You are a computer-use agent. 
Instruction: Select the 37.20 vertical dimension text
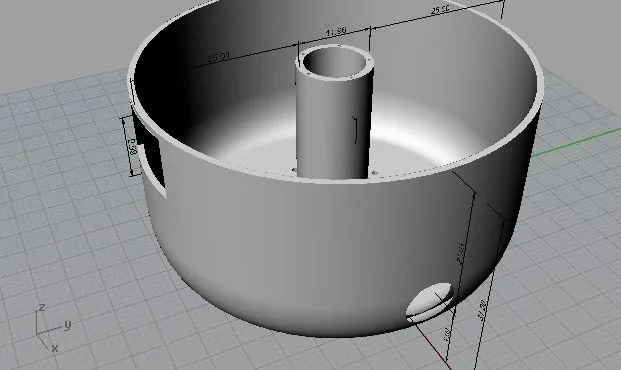[x=482, y=310]
